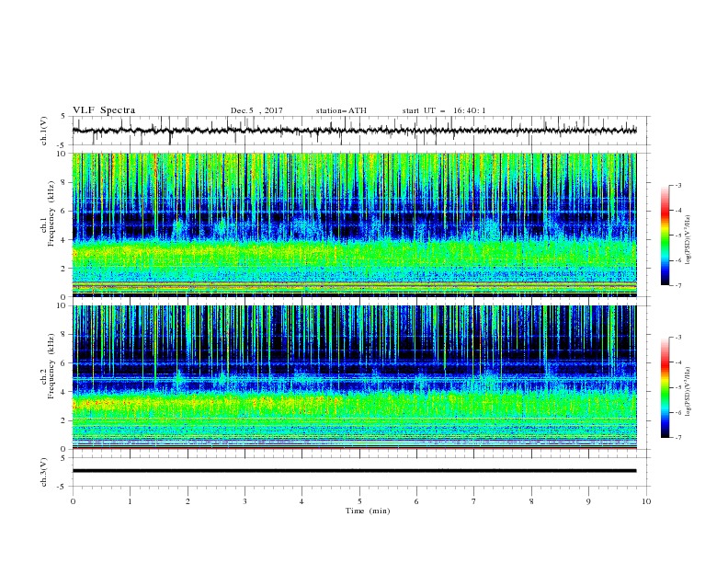This screenshot has width=728, height=563.
Task: Click time axis tick label "6"
Action: (x=416, y=501)
